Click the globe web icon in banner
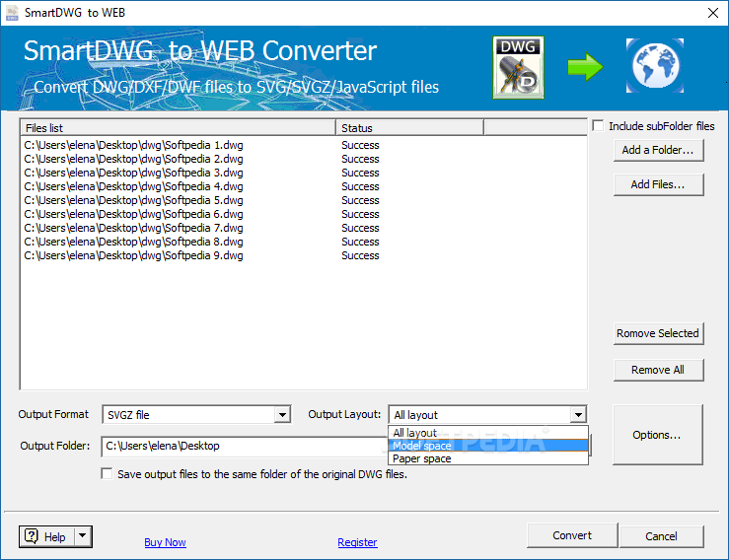 pos(655,65)
